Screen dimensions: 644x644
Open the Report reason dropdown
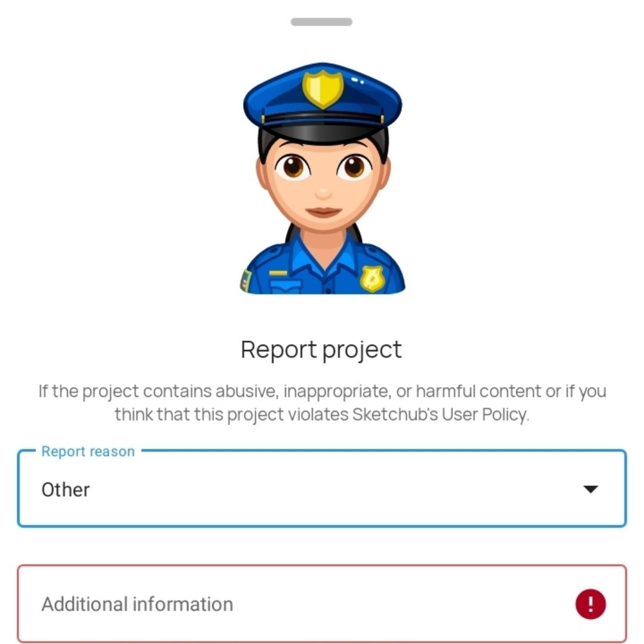[322, 489]
